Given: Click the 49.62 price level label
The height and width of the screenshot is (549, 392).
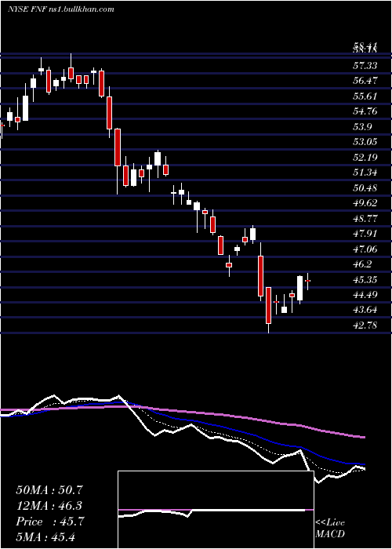Looking at the screenshot, I should pyautogui.click(x=365, y=203).
